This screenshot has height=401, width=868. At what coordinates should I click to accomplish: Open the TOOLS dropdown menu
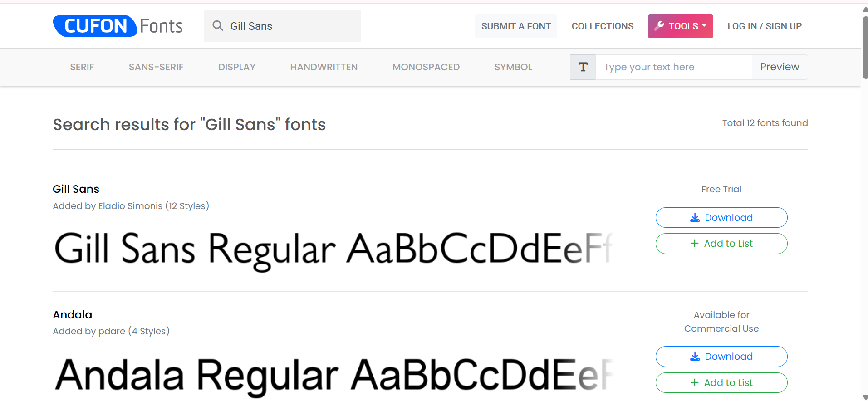tap(680, 26)
